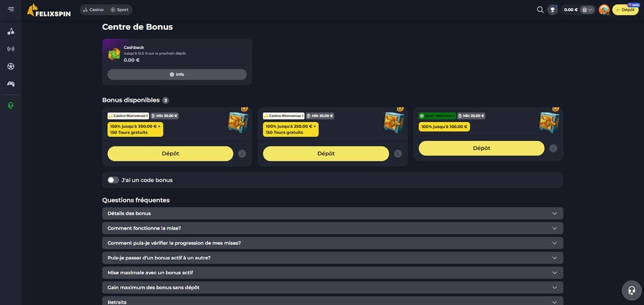Click the Centre de Bonus heading

tap(137, 27)
